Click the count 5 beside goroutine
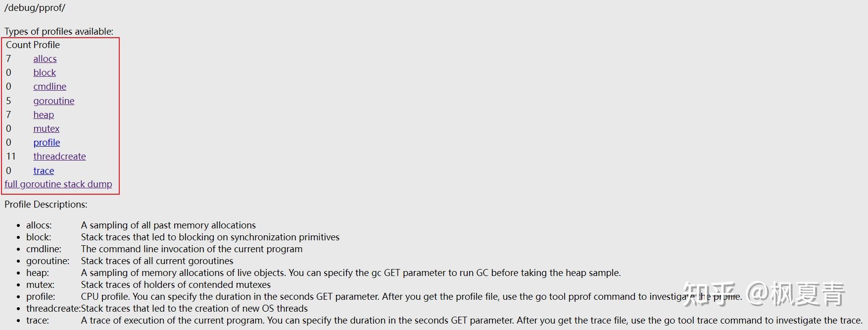 (8, 101)
